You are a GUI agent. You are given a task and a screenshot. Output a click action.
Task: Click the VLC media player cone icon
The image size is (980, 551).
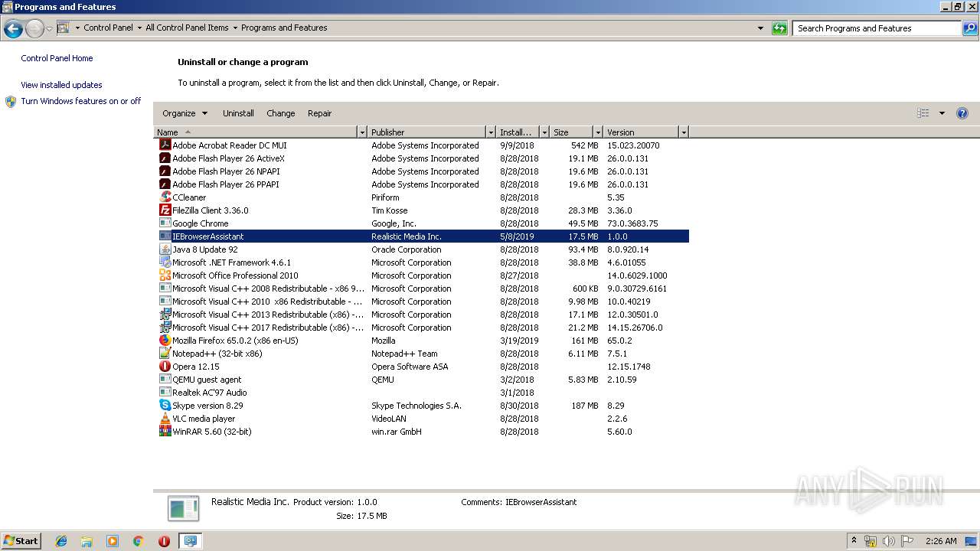(165, 419)
